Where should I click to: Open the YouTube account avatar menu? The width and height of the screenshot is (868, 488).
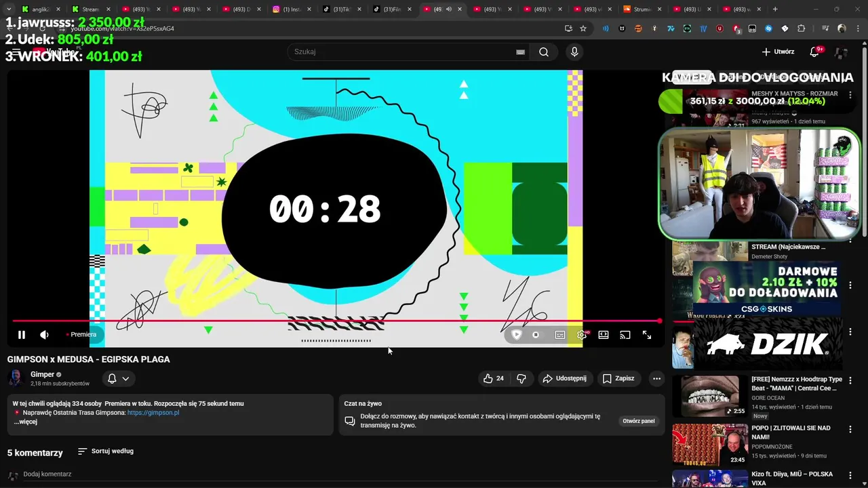(841, 52)
